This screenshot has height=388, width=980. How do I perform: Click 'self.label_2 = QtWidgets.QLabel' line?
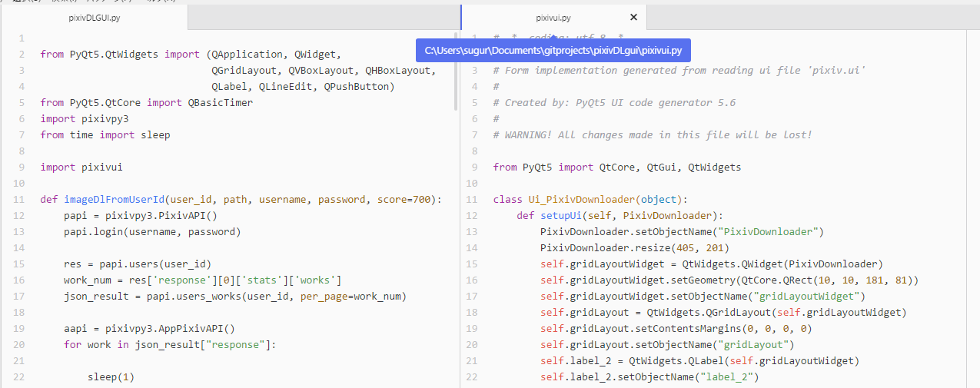click(699, 360)
